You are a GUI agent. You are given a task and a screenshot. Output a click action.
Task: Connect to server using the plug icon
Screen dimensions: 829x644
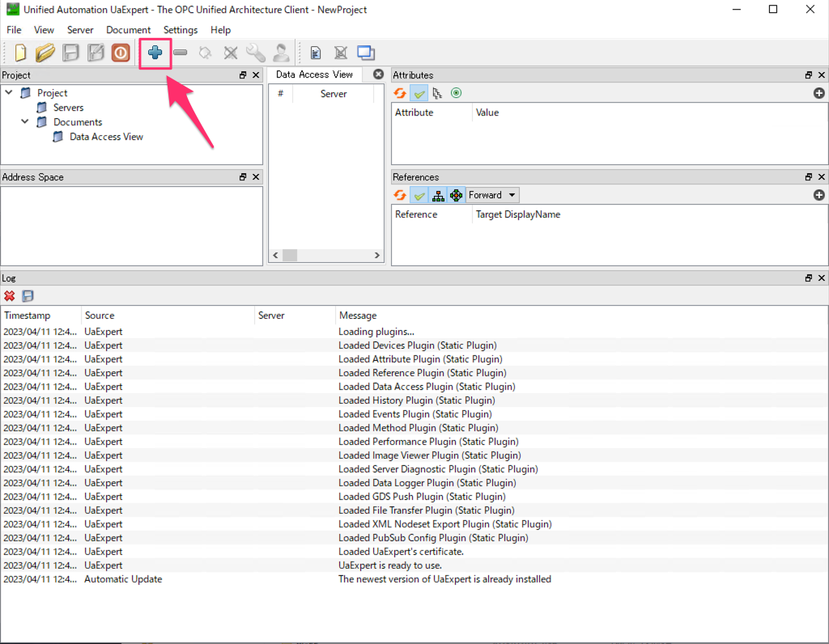coord(204,52)
